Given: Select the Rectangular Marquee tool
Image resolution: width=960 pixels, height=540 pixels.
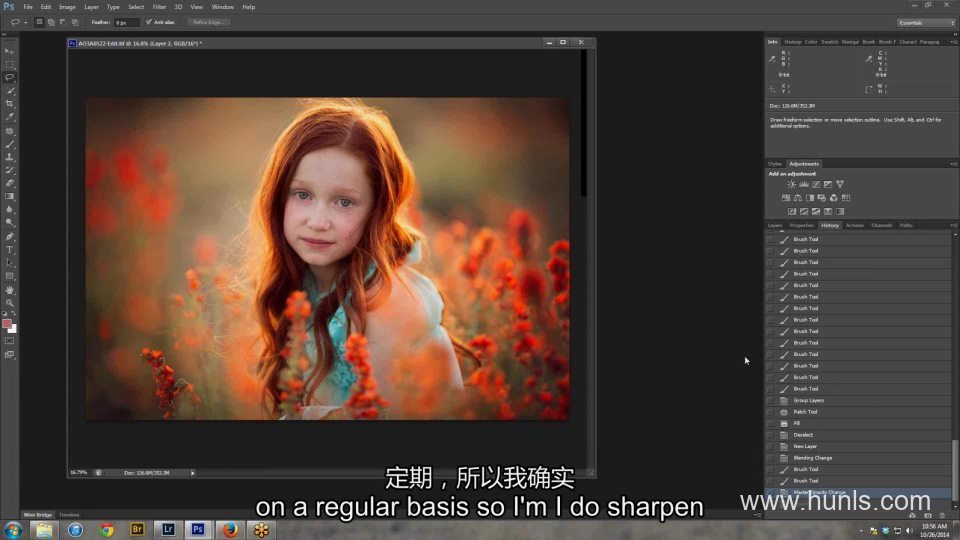Looking at the screenshot, I should point(9,64).
